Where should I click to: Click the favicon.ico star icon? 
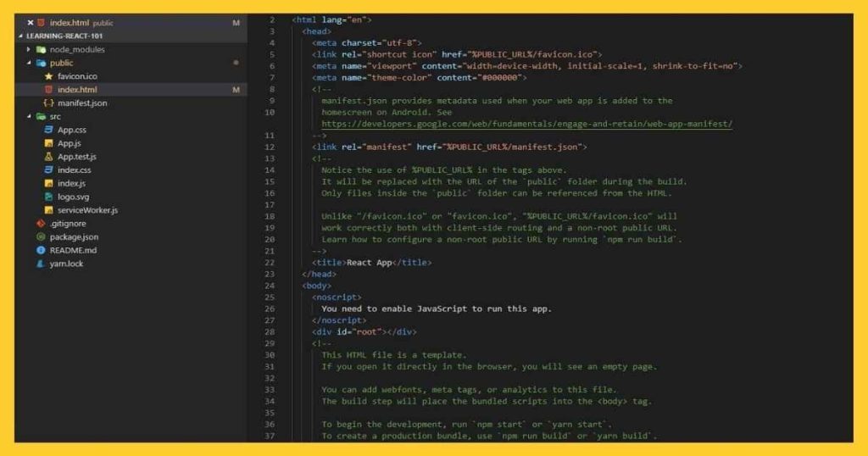point(48,75)
